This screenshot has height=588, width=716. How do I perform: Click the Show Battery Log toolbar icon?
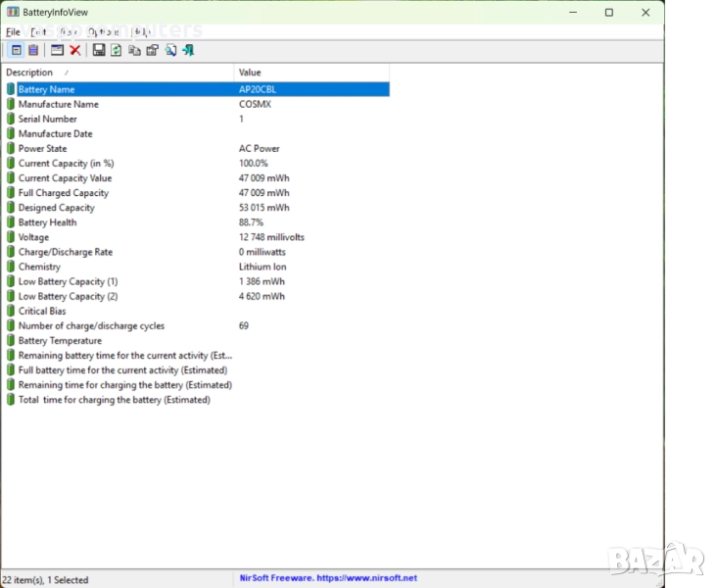[x=33, y=50]
